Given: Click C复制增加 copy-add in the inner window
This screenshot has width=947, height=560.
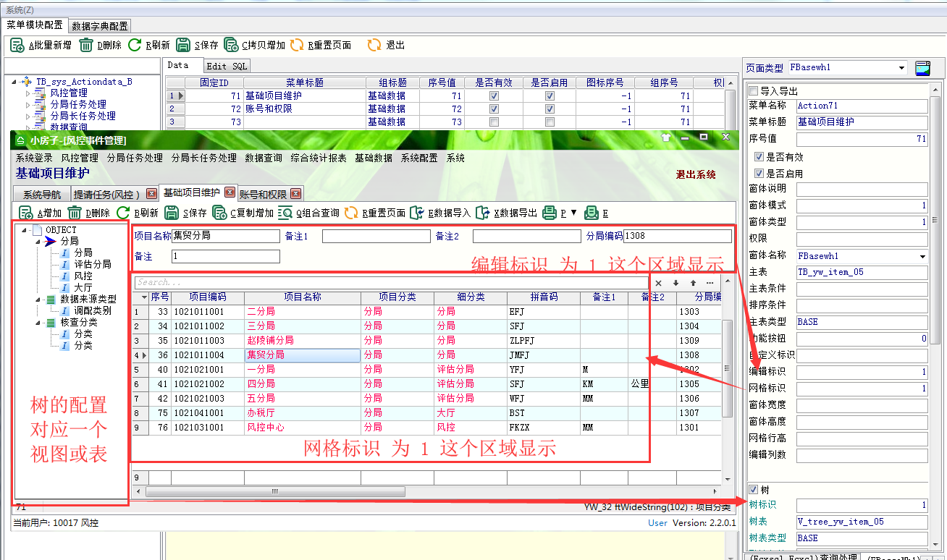Looking at the screenshot, I should click(x=243, y=213).
